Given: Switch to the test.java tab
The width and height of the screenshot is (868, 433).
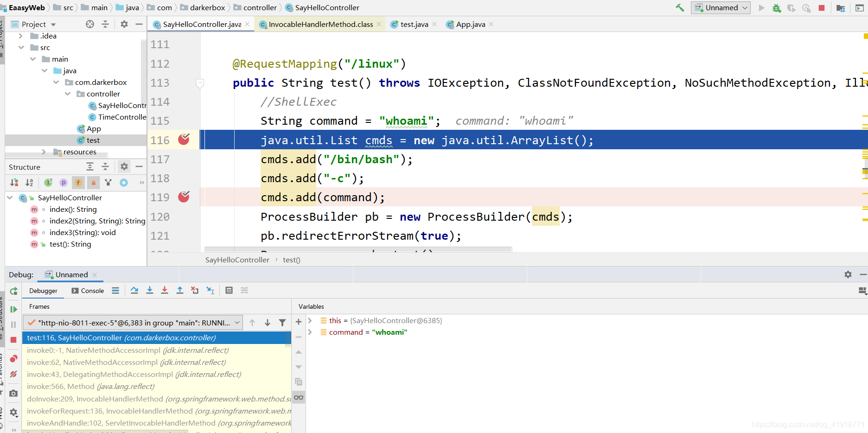Looking at the screenshot, I should pyautogui.click(x=414, y=24).
